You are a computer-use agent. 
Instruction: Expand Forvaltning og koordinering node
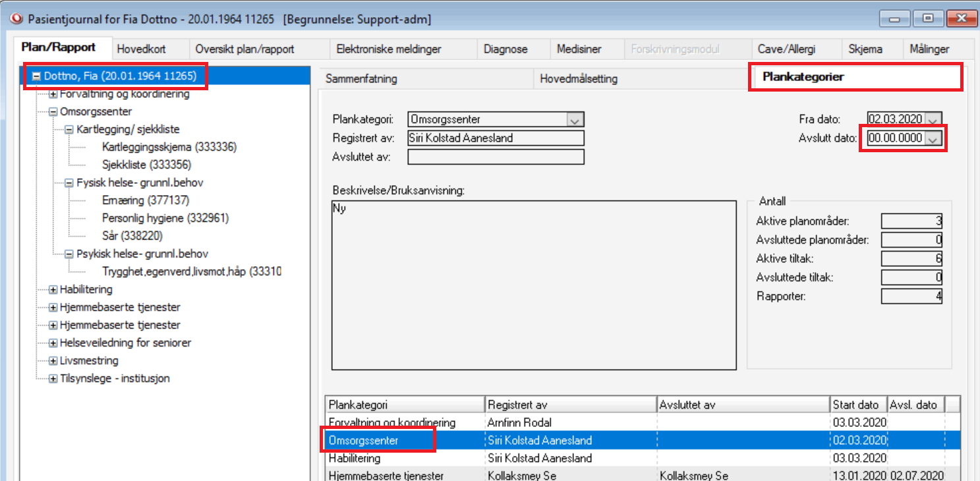click(53, 94)
